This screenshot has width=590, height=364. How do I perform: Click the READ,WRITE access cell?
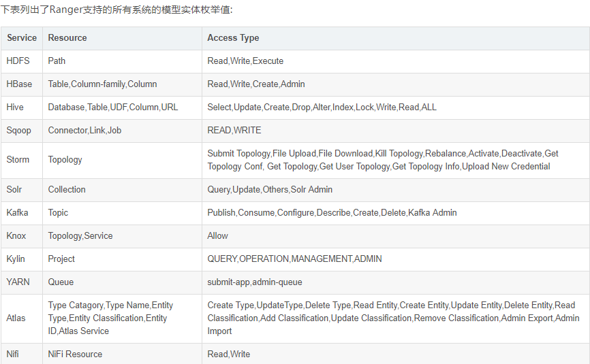tap(395, 131)
